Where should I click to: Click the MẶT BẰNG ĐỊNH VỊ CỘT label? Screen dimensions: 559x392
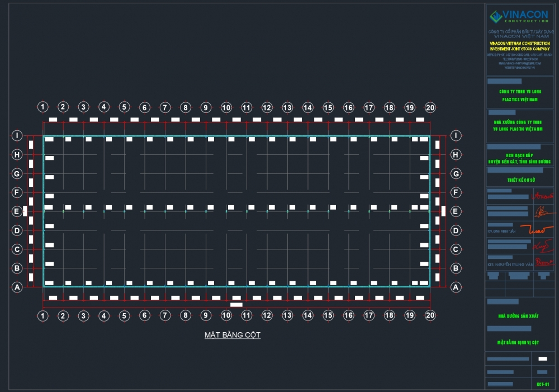(519, 342)
